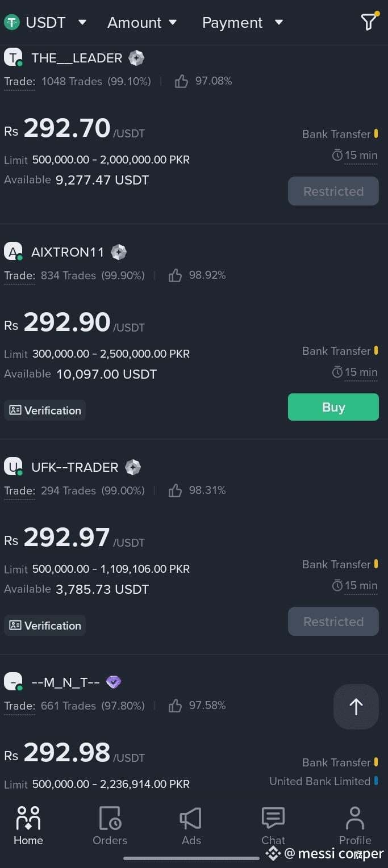Tap Restricted button on THE__LEADER offer
This screenshot has width=388, height=868.
click(x=333, y=191)
